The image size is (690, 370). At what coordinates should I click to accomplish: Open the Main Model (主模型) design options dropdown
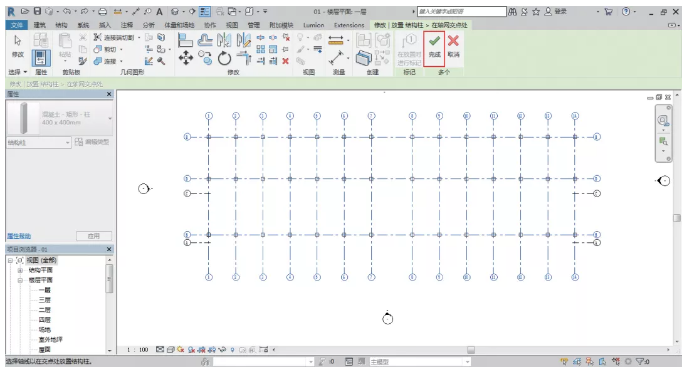coord(420,362)
